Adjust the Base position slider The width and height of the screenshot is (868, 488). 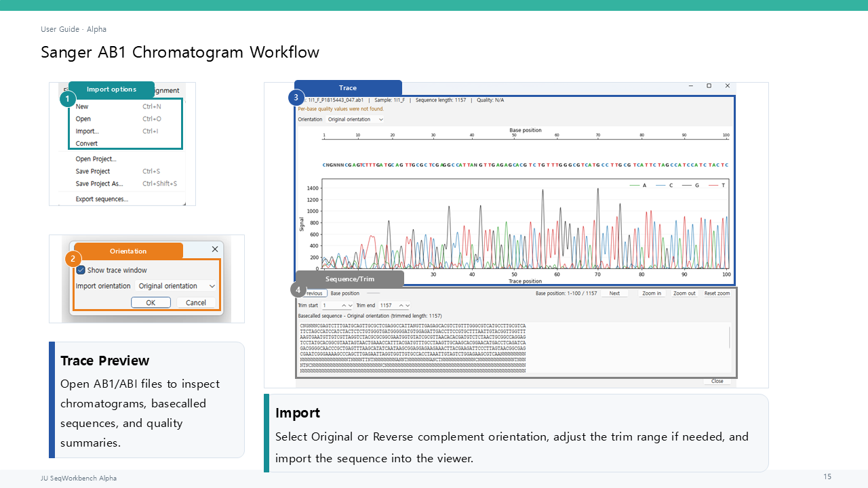[x=373, y=293]
